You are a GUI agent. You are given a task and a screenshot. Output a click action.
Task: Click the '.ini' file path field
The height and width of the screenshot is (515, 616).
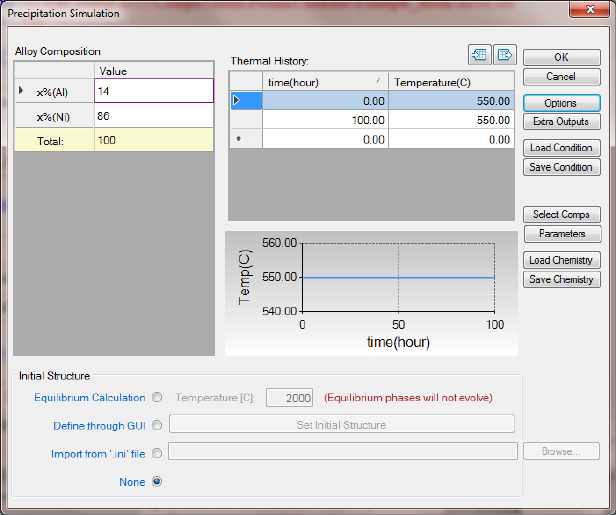point(343,451)
